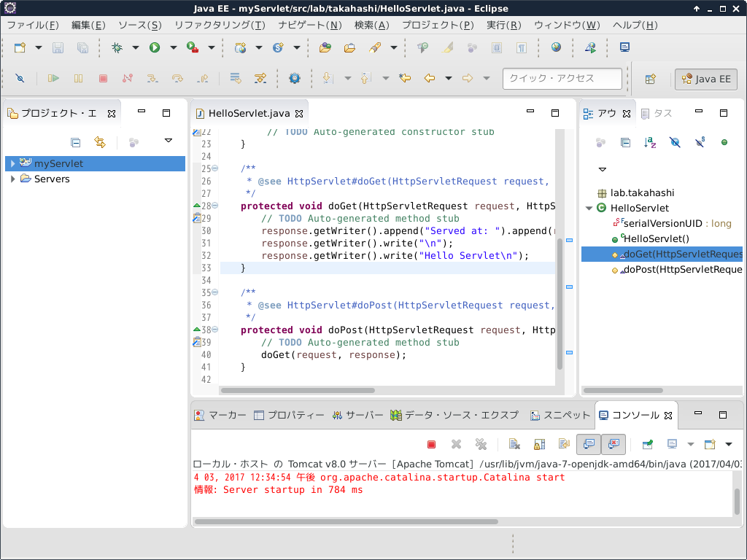Viewport: 747px width, 560px height.
Task: Select lab.takahashi package in Outline
Action: point(635,192)
